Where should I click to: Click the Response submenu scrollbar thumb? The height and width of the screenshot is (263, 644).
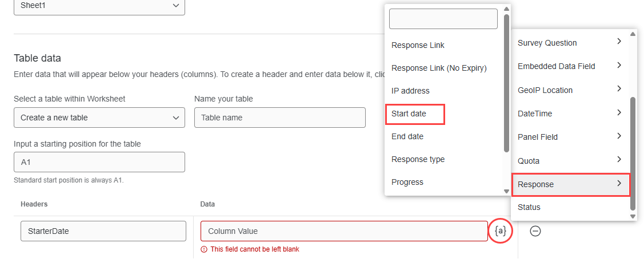pos(506,83)
